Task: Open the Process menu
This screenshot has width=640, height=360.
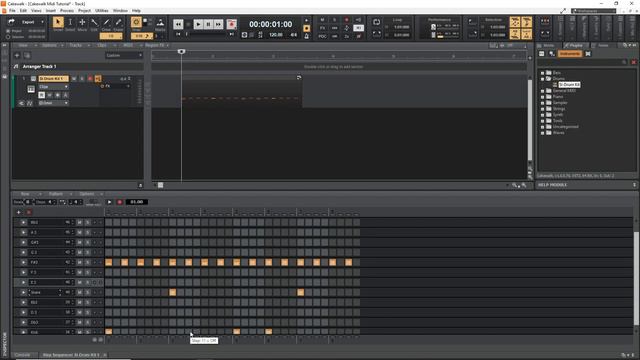Action: click(x=67, y=10)
